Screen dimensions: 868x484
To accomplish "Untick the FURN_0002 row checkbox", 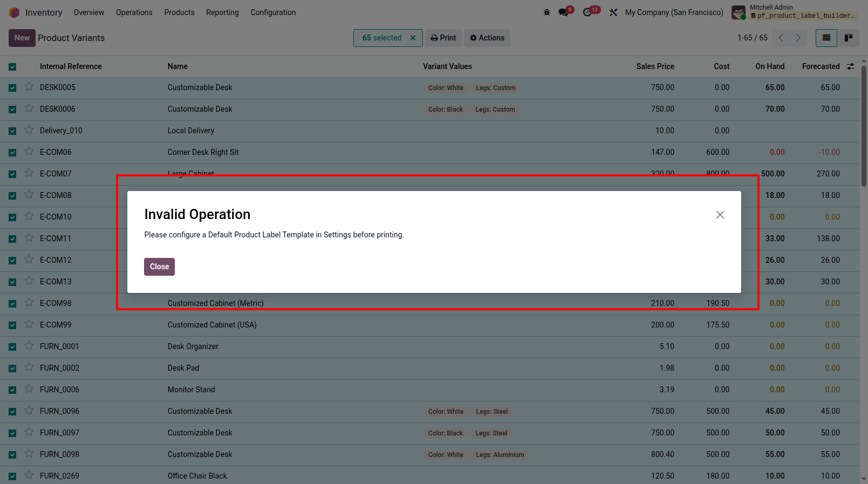I will pos(12,369).
